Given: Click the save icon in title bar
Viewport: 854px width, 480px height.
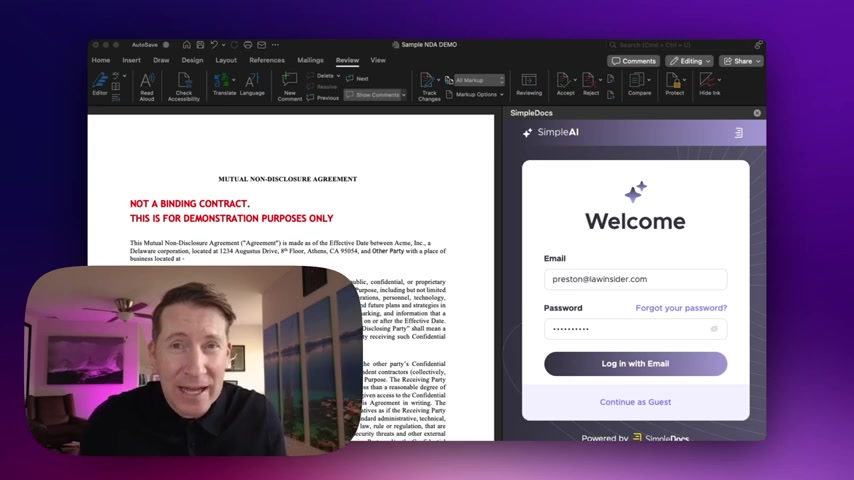Looking at the screenshot, I should 200,45.
